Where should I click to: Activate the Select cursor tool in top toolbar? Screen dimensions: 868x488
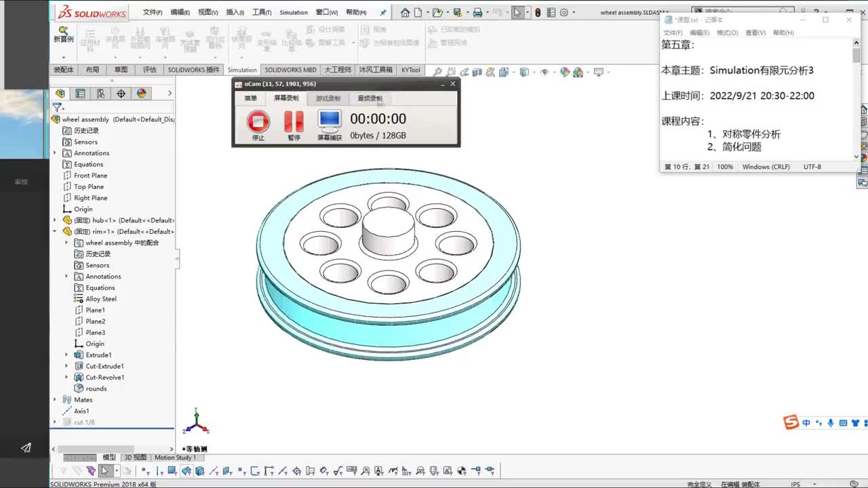click(517, 12)
